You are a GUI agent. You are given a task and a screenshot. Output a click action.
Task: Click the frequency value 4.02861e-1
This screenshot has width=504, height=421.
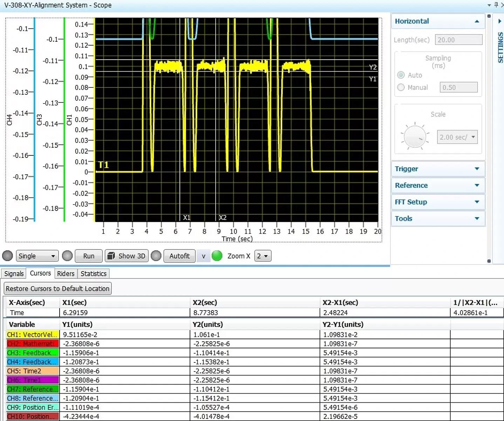(470, 313)
